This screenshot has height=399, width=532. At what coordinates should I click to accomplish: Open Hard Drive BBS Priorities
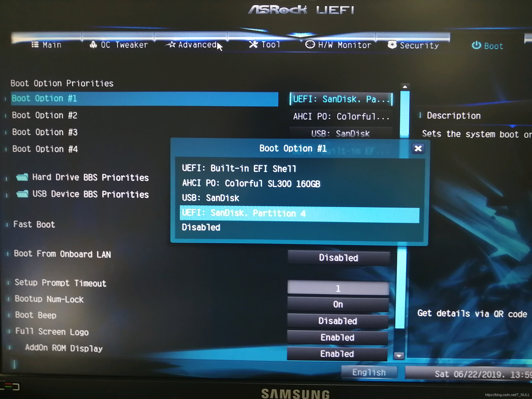[x=90, y=178]
